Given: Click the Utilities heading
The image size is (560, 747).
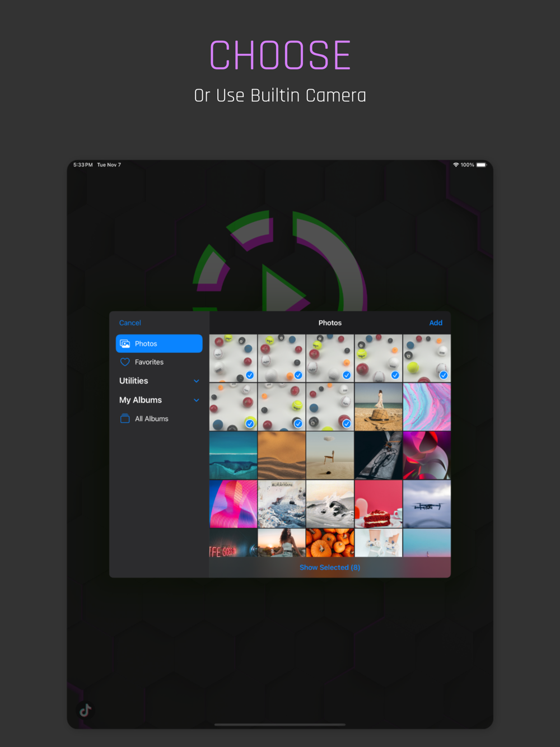Looking at the screenshot, I should click(134, 381).
